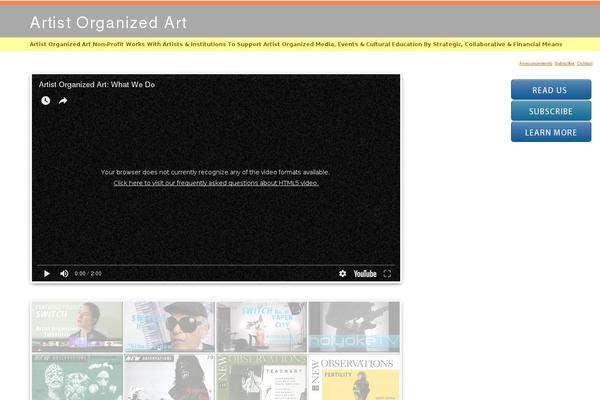
Task: Open the video on YouTube via logo
Action: click(x=365, y=274)
